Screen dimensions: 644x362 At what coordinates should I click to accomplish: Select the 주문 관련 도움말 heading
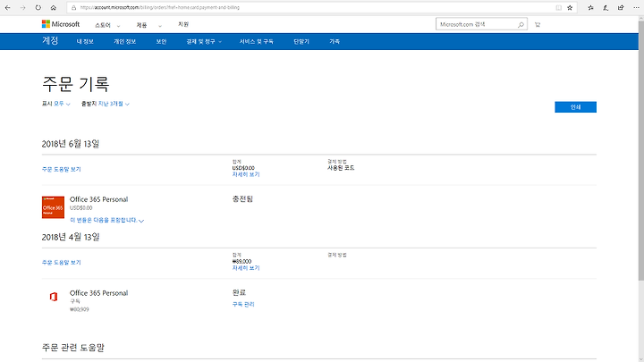point(72,347)
